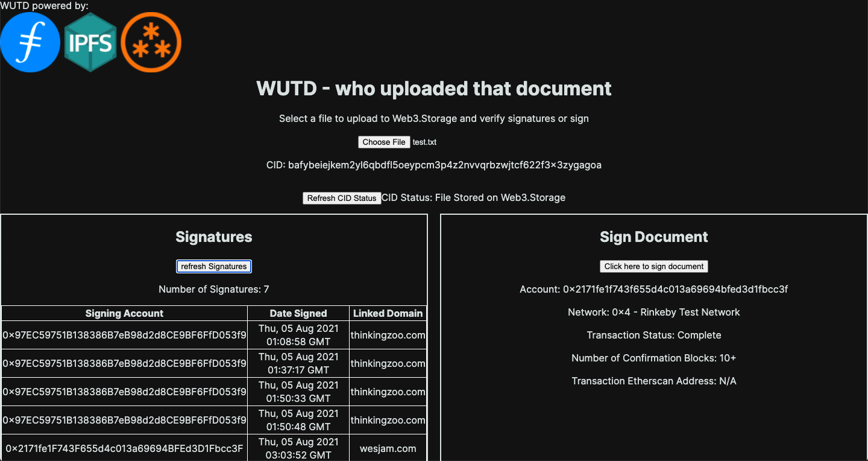Click the Select a file to upload instruction

(434, 119)
